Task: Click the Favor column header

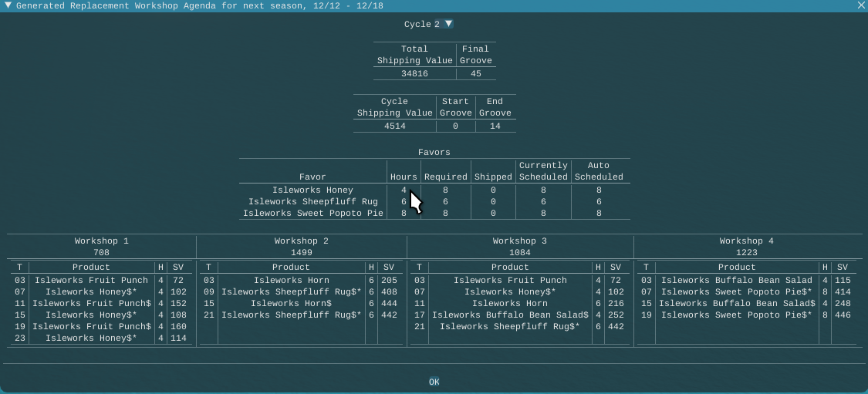Action: (x=312, y=177)
